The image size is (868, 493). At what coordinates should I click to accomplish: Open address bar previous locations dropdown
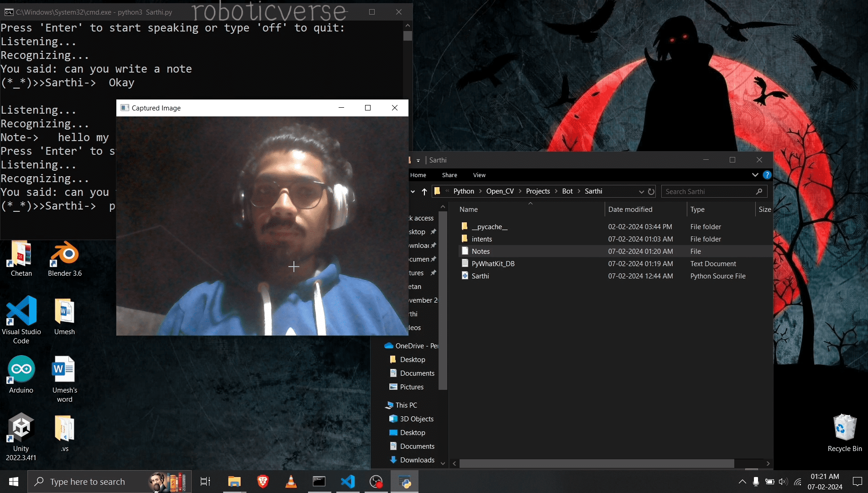pyautogui.click(x=641, y=192)
